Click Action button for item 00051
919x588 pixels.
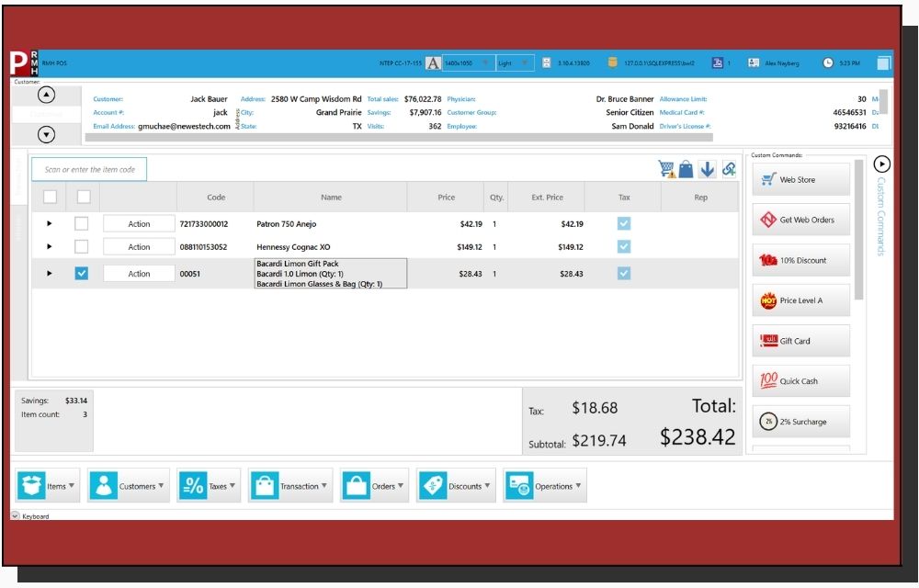click(139, 274)
